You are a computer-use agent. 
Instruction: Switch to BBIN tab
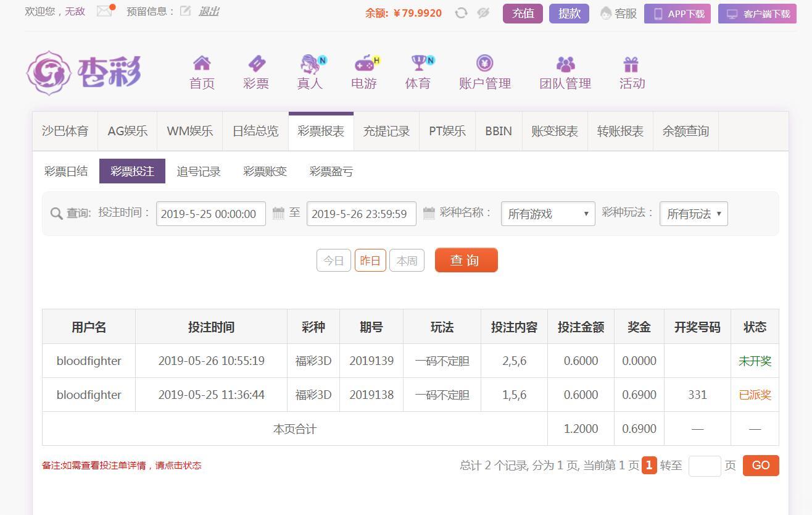coord(499,131)
